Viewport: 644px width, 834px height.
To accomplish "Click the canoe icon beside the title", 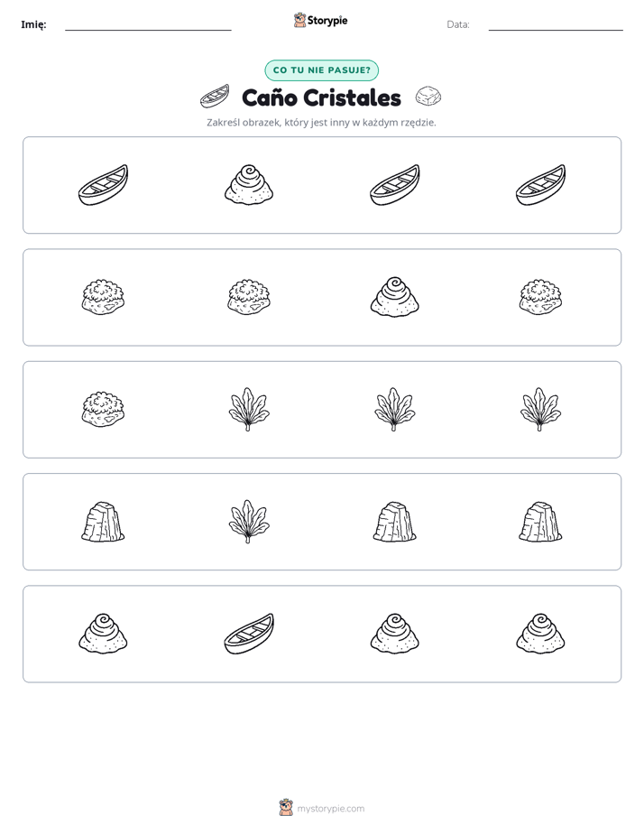I will [x=215, y=97].
